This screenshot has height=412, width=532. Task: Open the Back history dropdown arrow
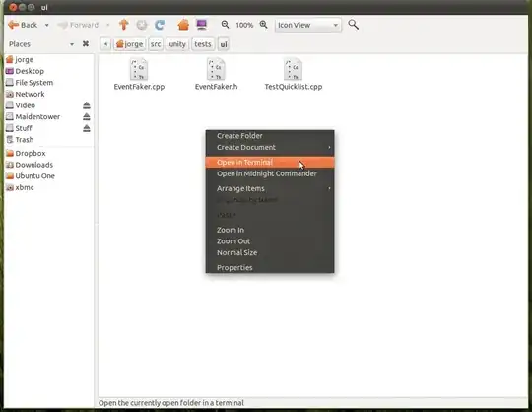pyautogui.click(x=47, y=25)
